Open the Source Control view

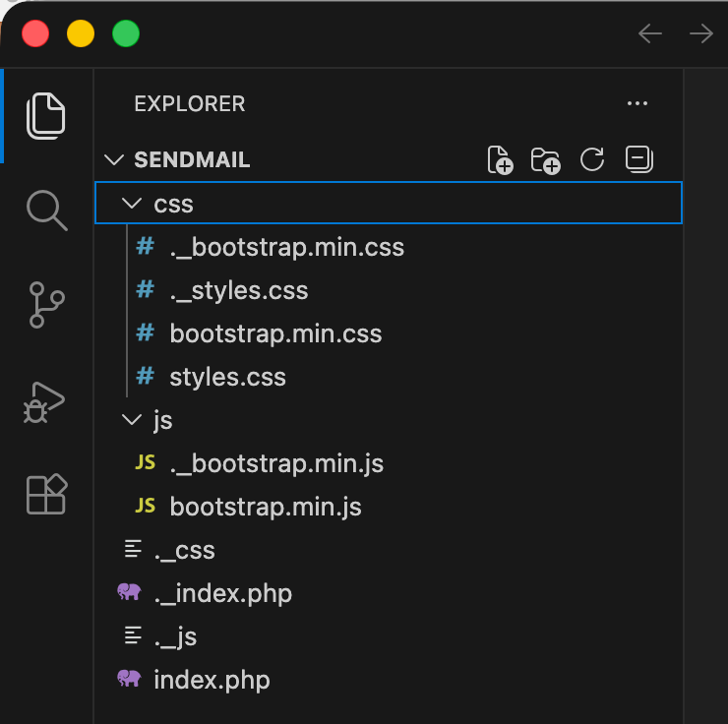pyautogui.click(x=46, y=305)
